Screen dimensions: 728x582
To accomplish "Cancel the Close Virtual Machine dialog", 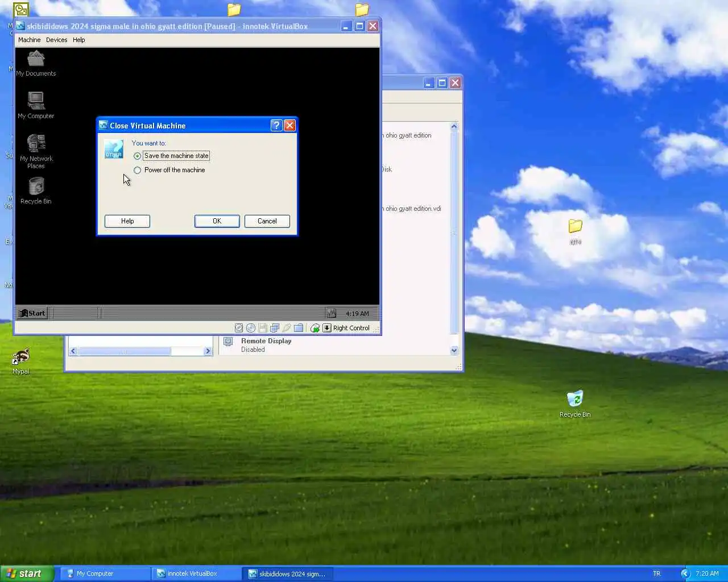I will 267,221.
